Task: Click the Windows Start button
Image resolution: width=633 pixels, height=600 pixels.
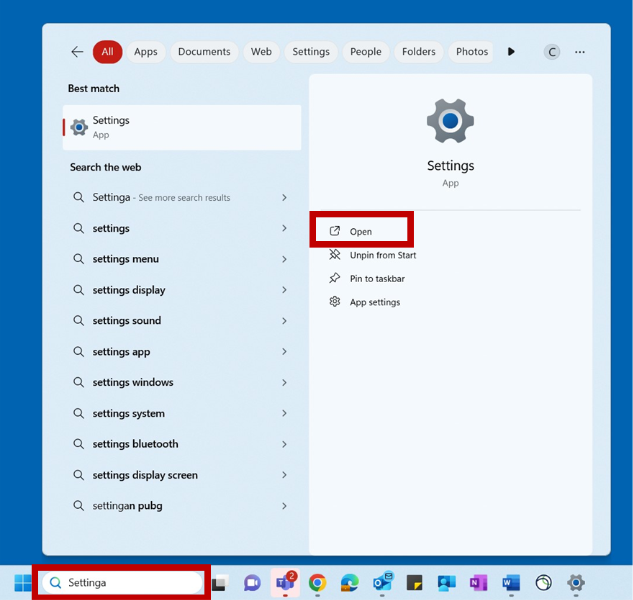Action: point(23,583)
